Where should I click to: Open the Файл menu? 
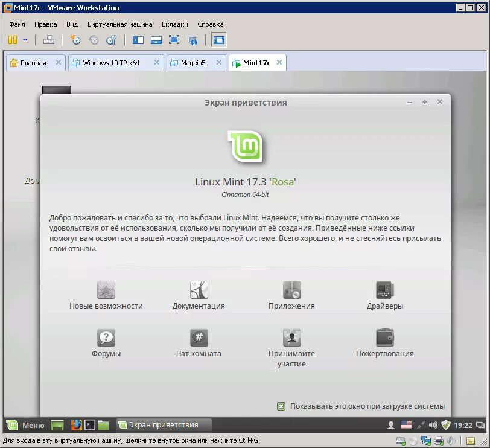point(17,24)
